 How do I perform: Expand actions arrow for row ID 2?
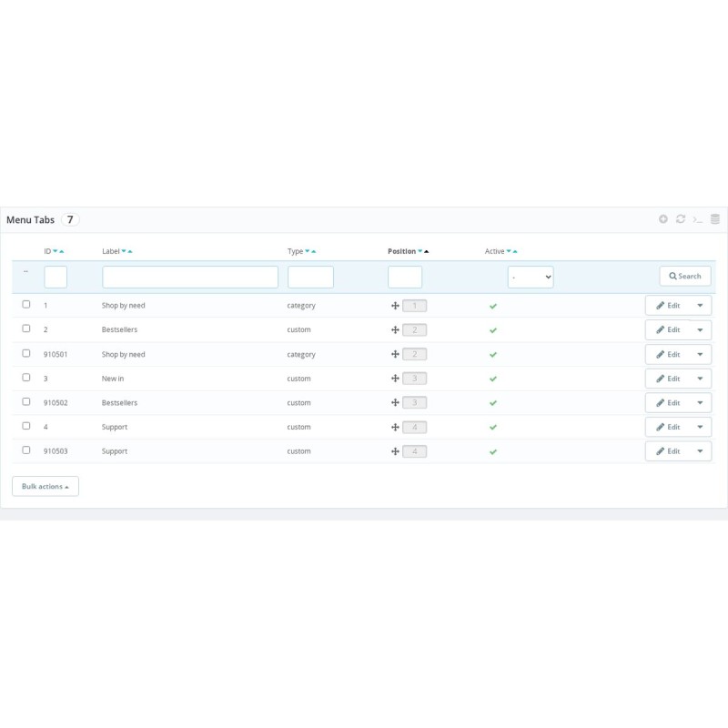[700, 329]
